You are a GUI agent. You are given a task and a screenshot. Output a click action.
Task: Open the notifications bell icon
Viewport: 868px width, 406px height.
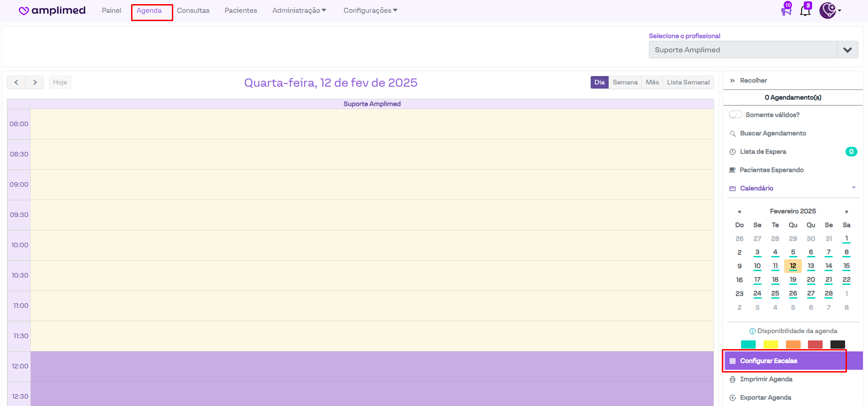click(x=805, y=11)
